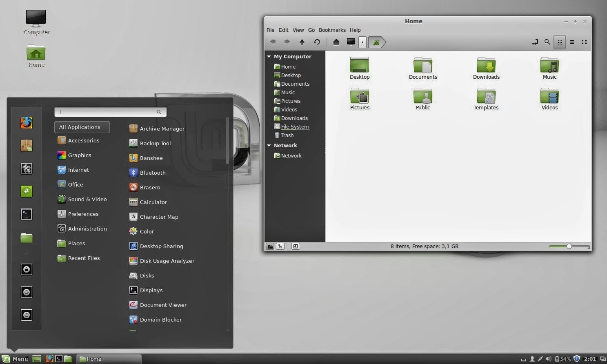The width and height of the screenshot is (607, 364).
Task: Open the Bookmarks menu
Action: click(x=332, y=30)
